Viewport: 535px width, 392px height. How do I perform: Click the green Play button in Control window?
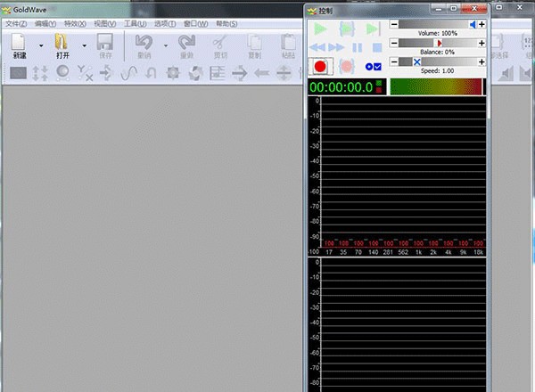320,29
